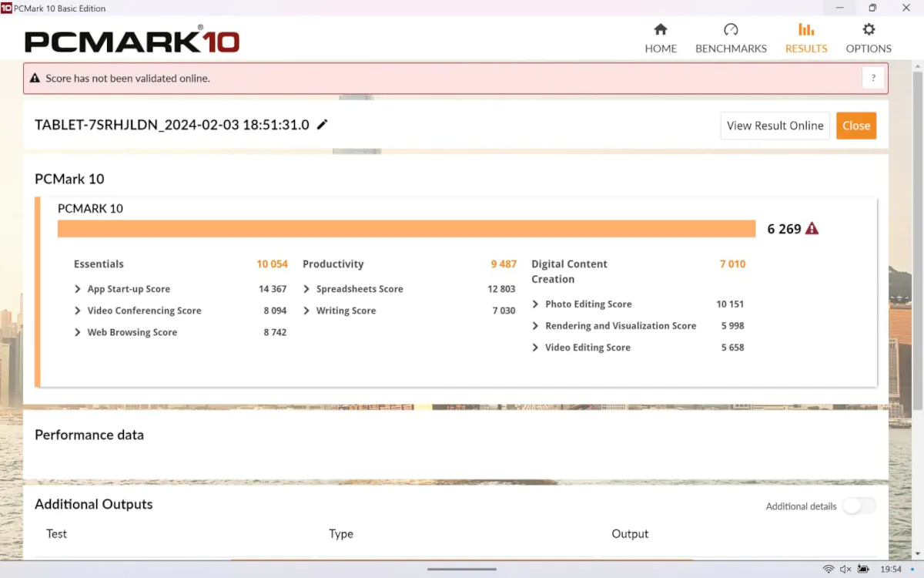Viewport: 924px width, 578px height.
Task: Click Essentials score 10 054
Action: (x=272, y=264)
